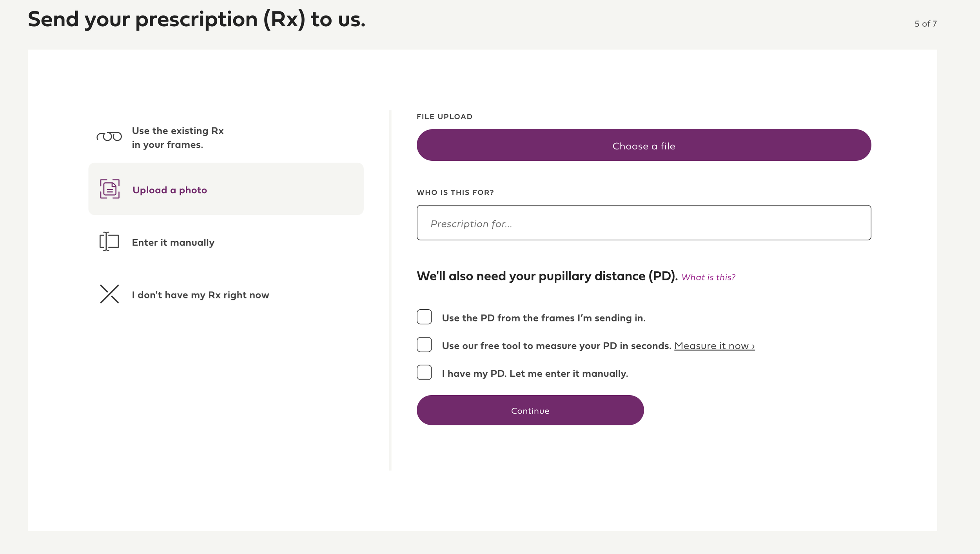Select the "Upload a photo" option
980x554 pixels.
coord(226,189)
